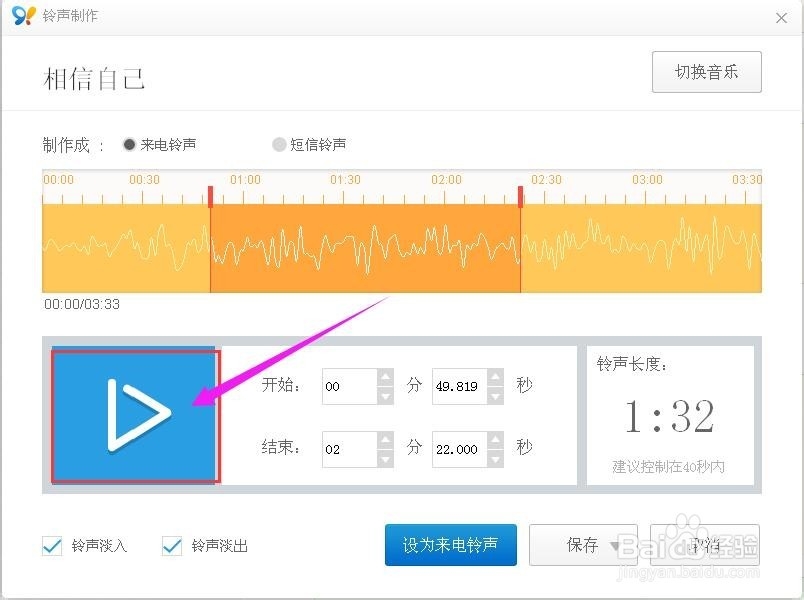Click the 切换音乐 switch music button

click(706, 71)
